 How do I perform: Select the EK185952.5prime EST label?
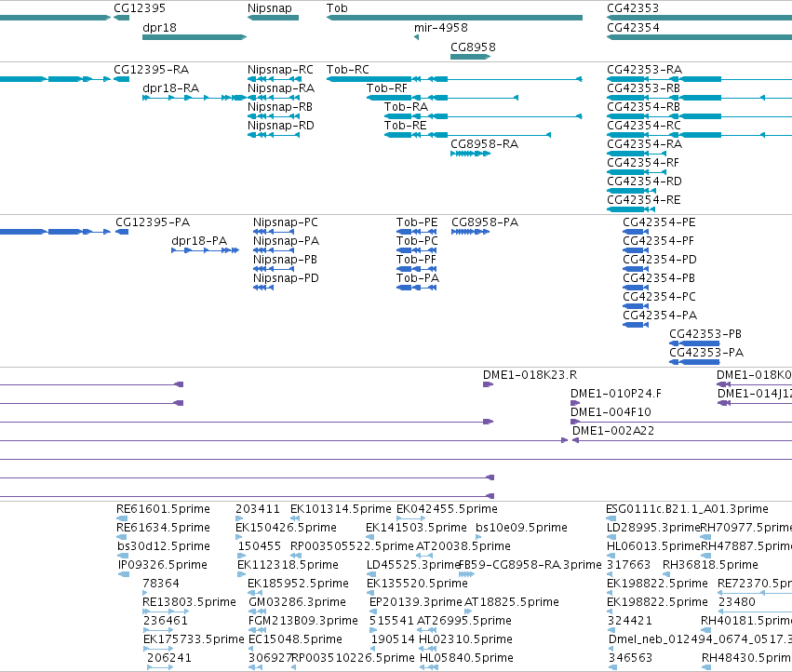[x=298, y=584]
